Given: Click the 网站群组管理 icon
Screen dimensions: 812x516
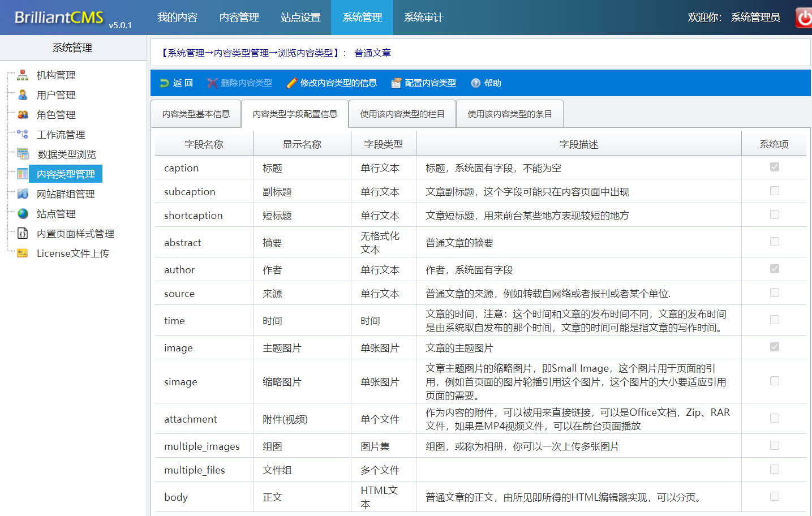Looking at the screenshot, I should pyautogui.click(x=23, y=194).
